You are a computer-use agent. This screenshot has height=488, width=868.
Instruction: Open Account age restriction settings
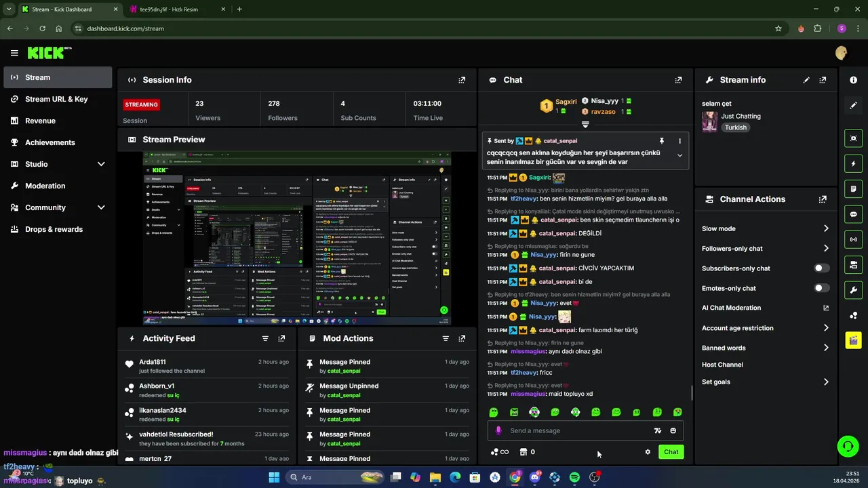pos(765,328)
